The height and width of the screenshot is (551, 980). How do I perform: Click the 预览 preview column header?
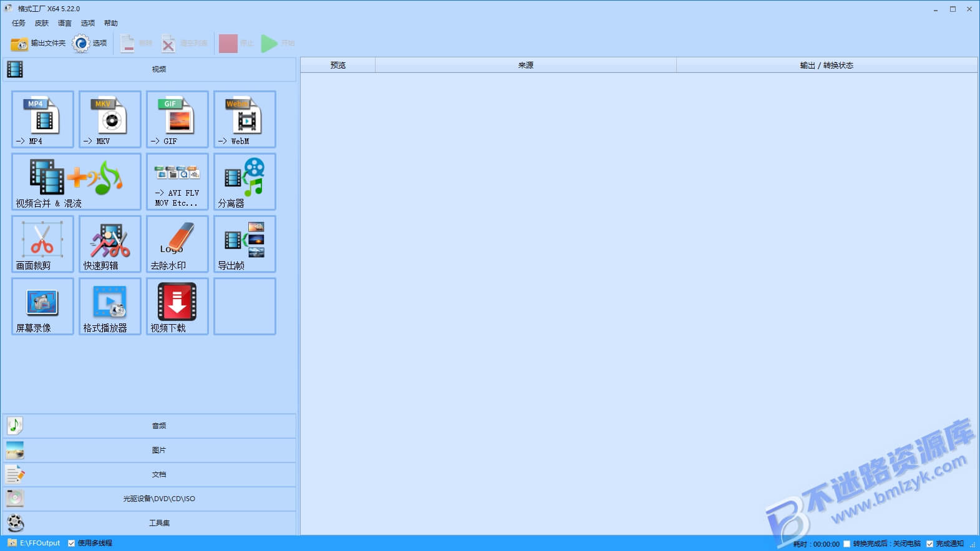[x=338, y=65]
